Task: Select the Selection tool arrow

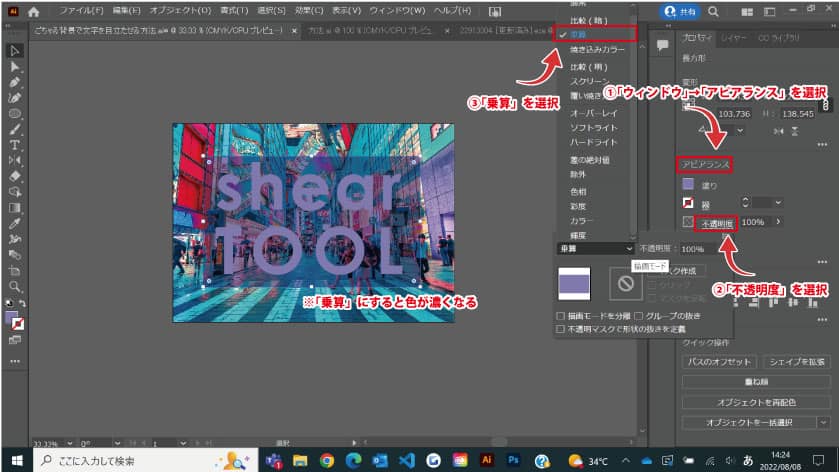Action: pyautogui.click(x=14, y=51)
